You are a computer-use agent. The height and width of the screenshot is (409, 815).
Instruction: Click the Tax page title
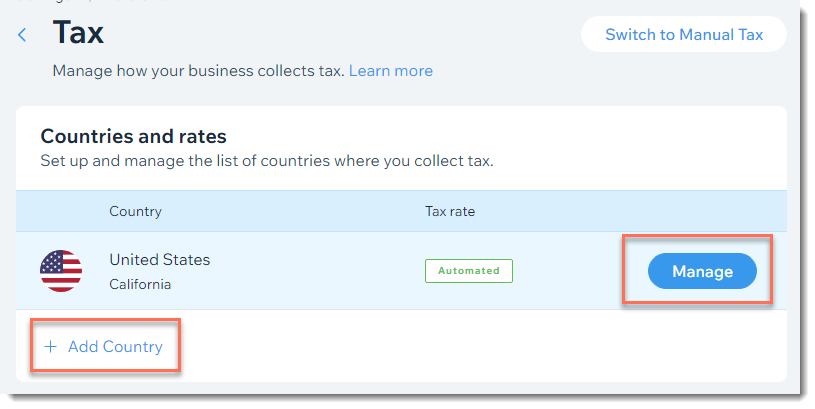coord(78,33)
